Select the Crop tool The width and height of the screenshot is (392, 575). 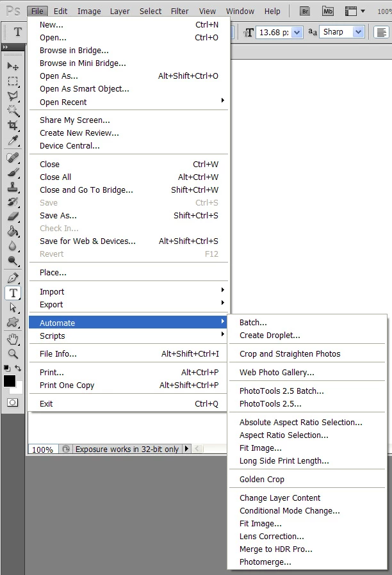coord(13,125)
